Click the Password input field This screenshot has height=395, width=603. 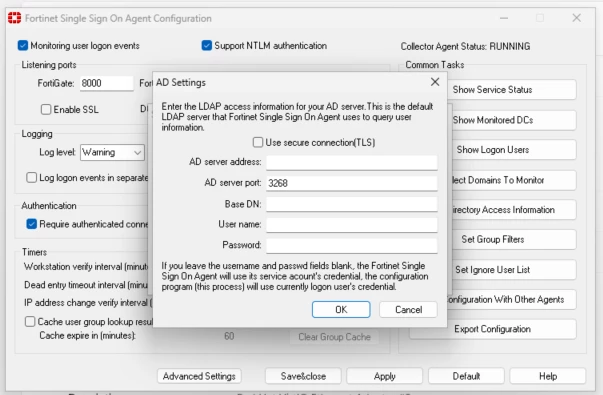tap(351, 245)
